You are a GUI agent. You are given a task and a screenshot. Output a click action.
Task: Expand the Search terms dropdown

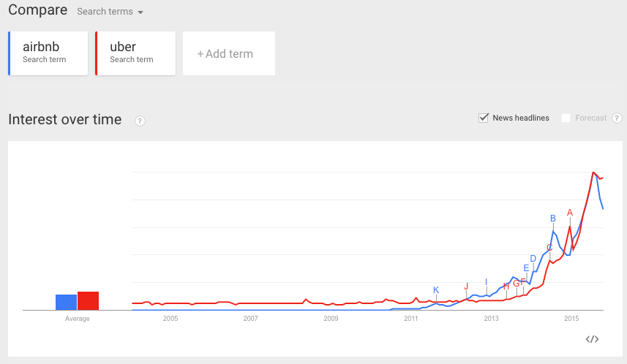[x=110, y=12]
